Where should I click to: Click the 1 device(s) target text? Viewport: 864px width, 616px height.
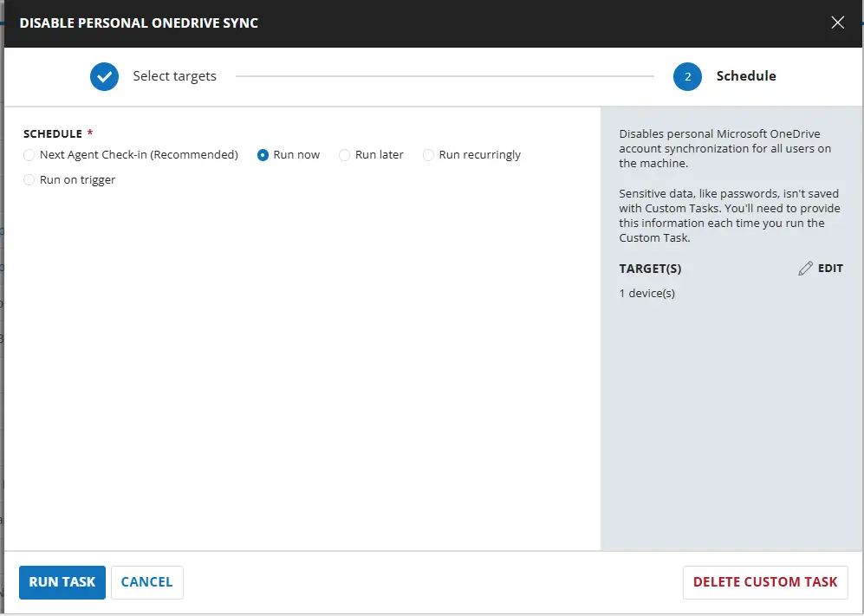click(x=646, y=293)
